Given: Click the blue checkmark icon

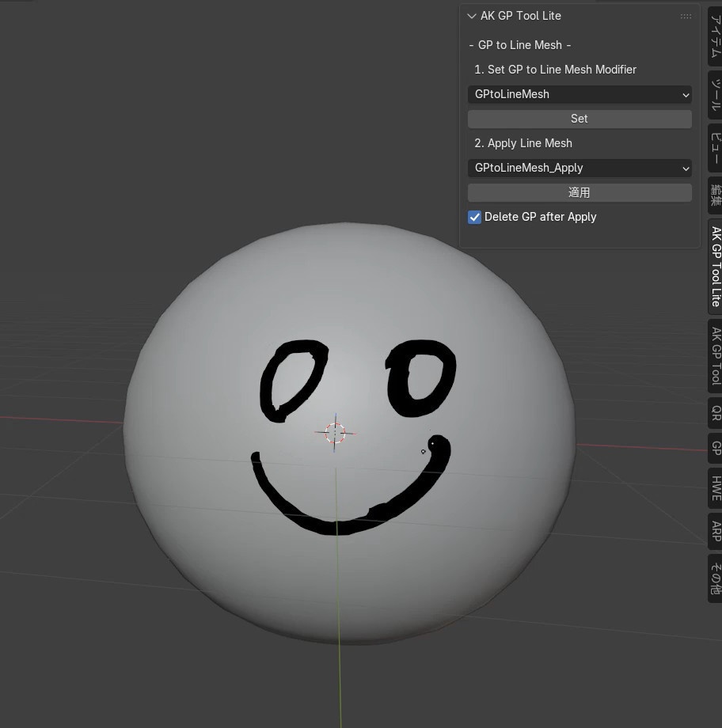Looking at the screenshot, I should [x=474, y=217].
